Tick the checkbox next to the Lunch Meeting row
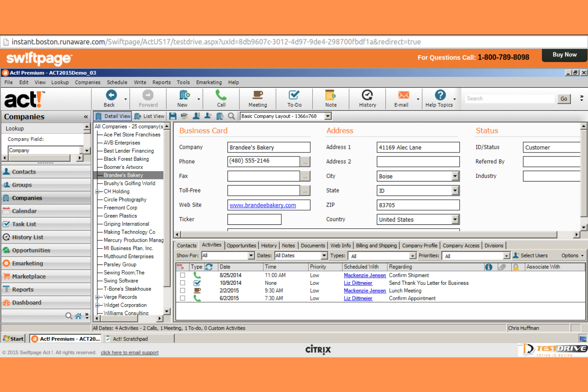This screenshot has width=588, height=392. [x=182, y=290]
